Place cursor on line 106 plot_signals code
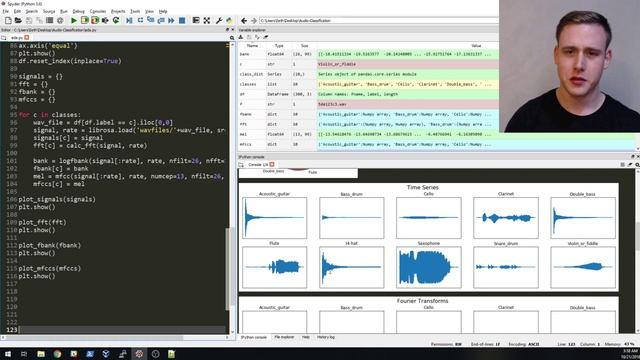This screenshot has height=360, width=640. pos(57,199)
